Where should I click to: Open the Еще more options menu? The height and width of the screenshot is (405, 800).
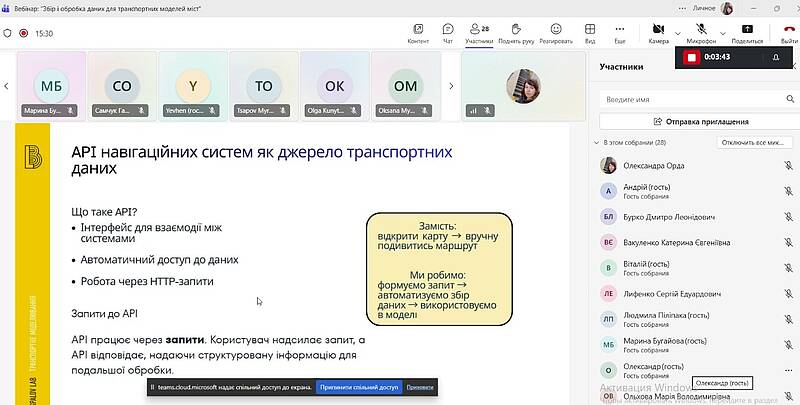(620, 32)
